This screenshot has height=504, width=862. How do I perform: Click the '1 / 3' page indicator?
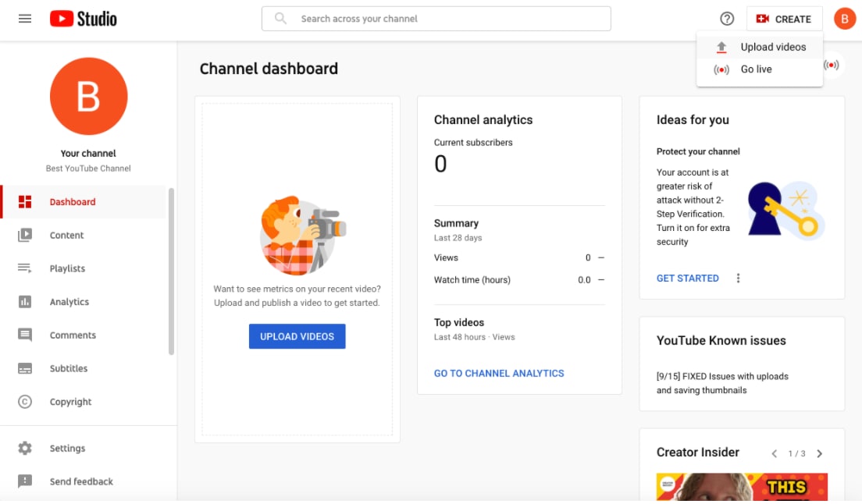pos(796,453)
